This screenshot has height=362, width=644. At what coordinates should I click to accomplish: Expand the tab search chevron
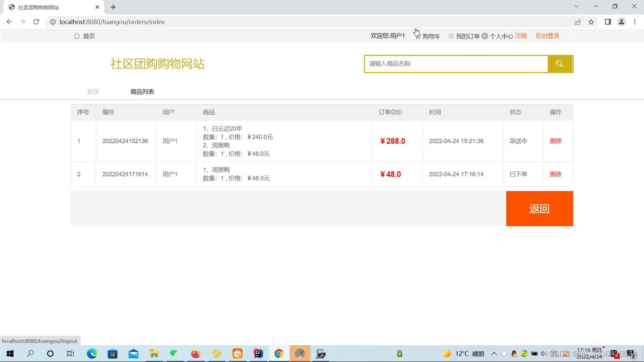click(576, 6)
